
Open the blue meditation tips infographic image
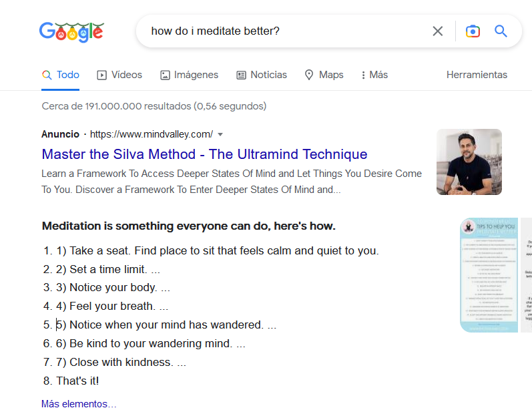[x=489, y=275]
